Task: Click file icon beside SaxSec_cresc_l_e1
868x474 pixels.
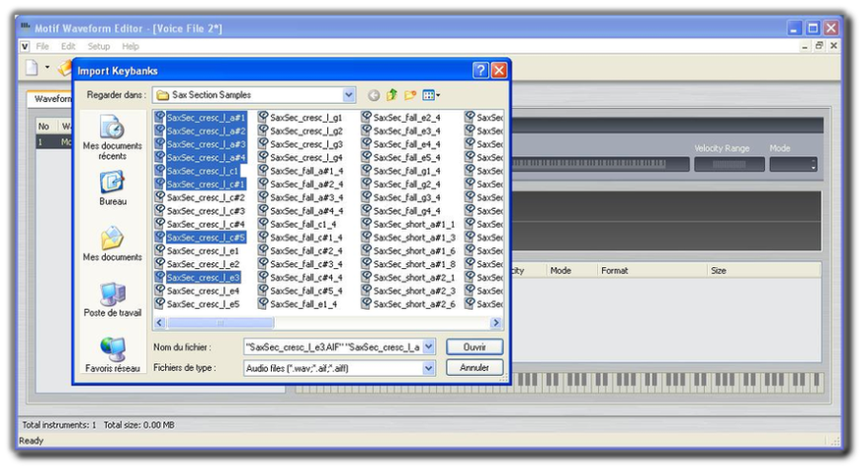Action: 160,250
